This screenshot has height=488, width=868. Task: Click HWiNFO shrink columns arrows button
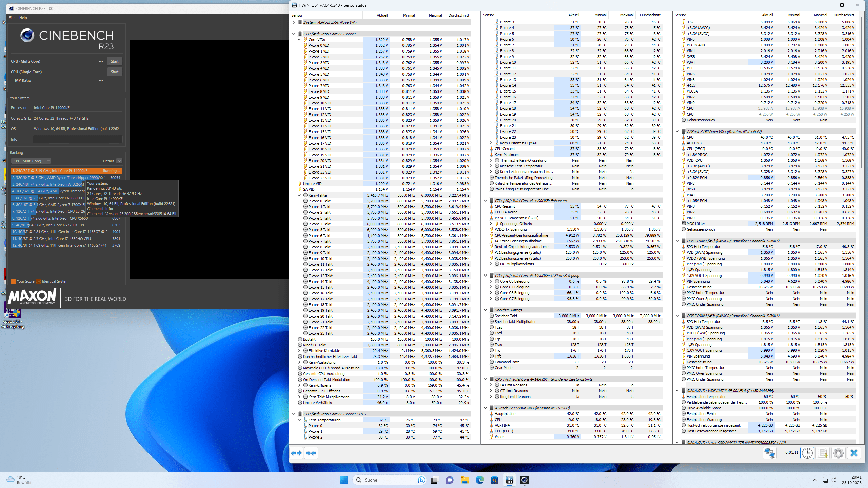point(311,453)
